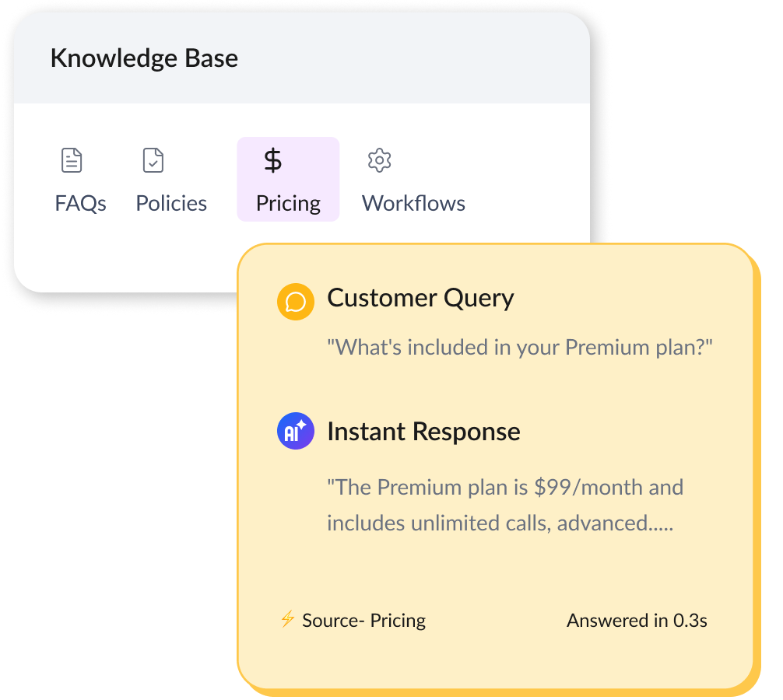
Task: Expand the truncated "unlimited calls, advanced" line
Action: click(500, 523)
